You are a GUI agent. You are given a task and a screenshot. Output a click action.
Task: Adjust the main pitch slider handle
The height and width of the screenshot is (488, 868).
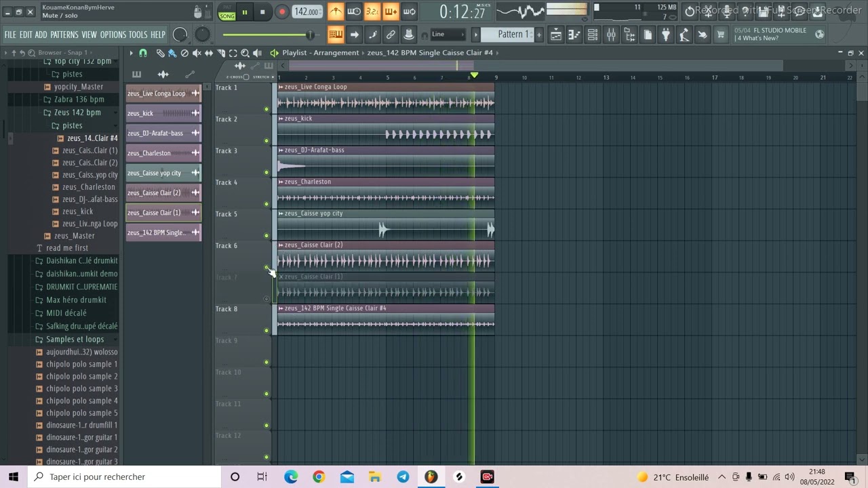coord(310,35)
